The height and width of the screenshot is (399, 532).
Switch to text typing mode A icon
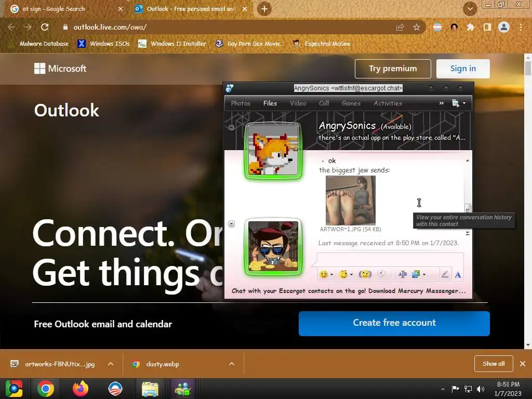click(458, 274)
